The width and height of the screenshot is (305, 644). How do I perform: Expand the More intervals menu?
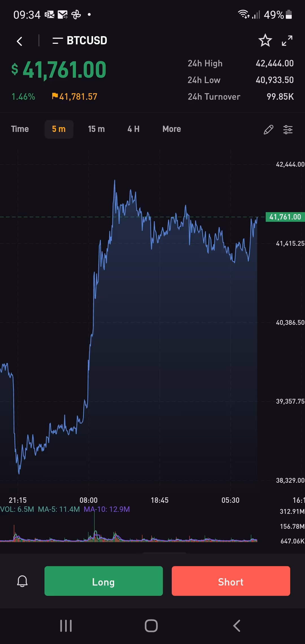click(x=172, y=129)
